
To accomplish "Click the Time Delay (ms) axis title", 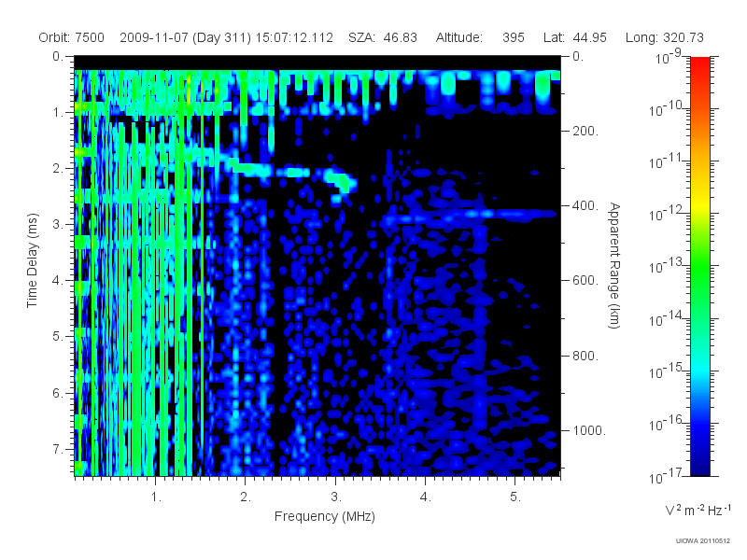I will [32, 260].
